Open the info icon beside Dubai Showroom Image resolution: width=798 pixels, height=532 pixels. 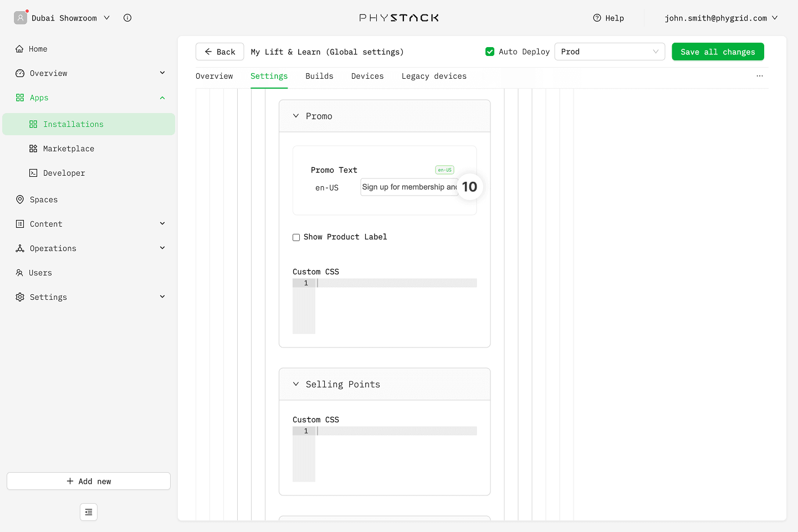click(127, 18)
